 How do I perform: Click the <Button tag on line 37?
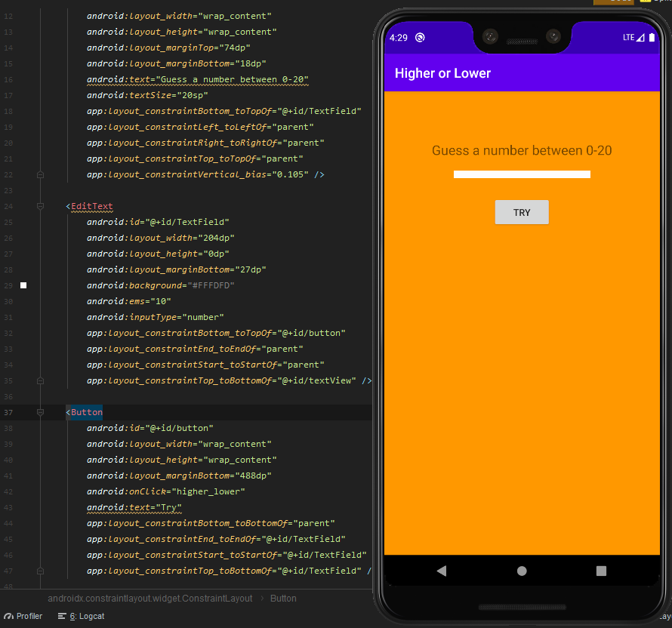tap(84, 413)
